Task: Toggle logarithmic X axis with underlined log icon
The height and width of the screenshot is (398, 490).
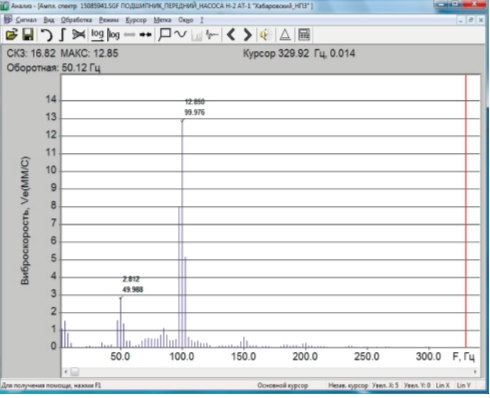Action: tap(97, 35)
